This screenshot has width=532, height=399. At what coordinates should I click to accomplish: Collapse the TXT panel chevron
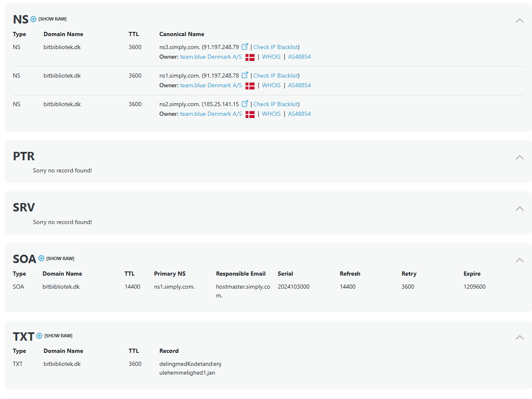click(x=519, y=337)
